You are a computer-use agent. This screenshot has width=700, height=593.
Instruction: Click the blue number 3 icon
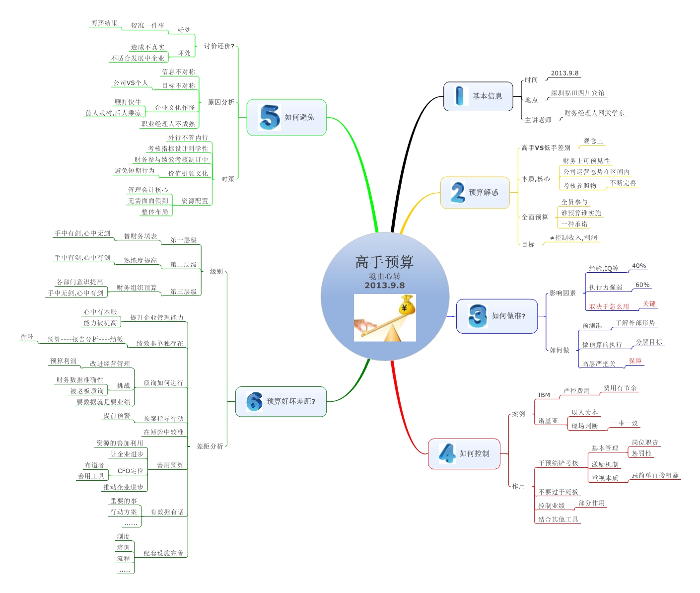477,315
